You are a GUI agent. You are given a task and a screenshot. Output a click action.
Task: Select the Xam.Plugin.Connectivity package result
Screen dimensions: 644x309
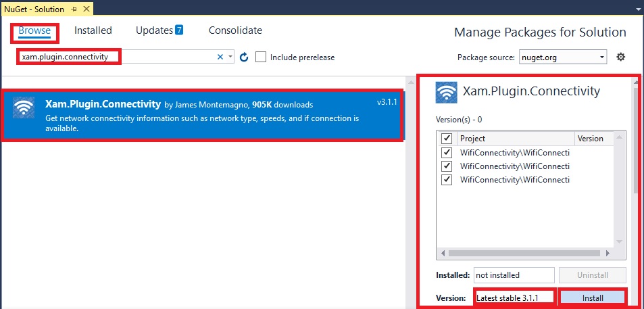[202, 116]
